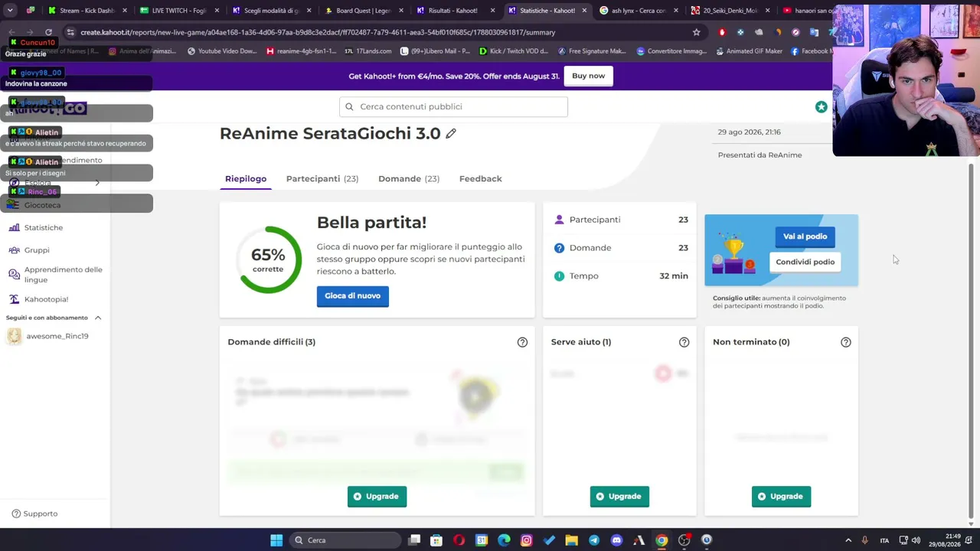Click the Bella partita! heading
Viewport: 980px width, 551px height.
(x=371, y=223)
